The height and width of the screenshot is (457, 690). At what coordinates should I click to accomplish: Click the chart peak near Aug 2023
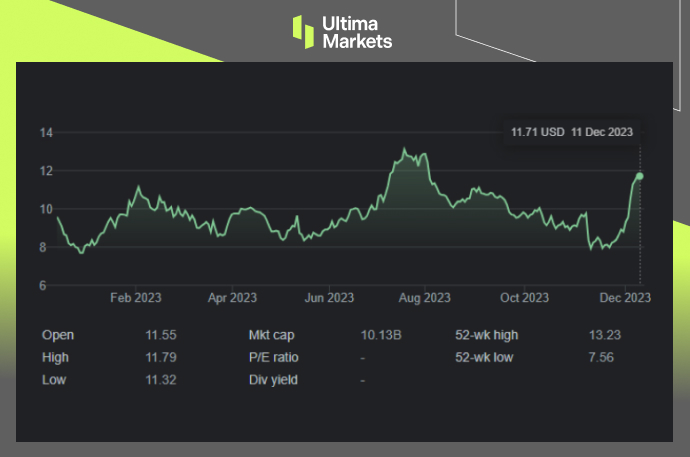[403, 150]
